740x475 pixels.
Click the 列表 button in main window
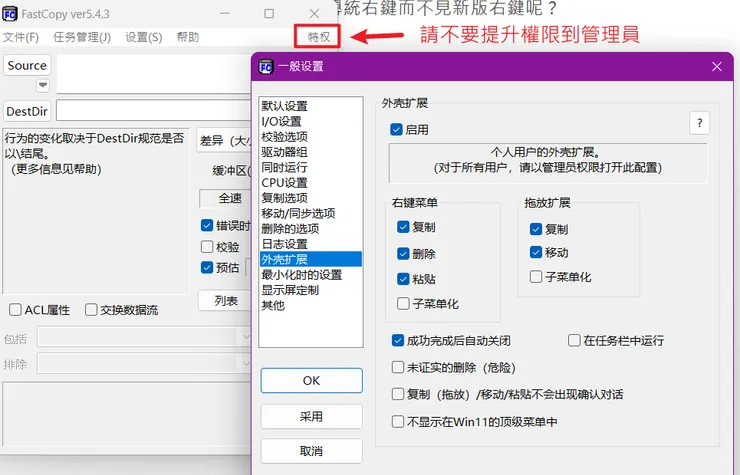coord(226,301)
